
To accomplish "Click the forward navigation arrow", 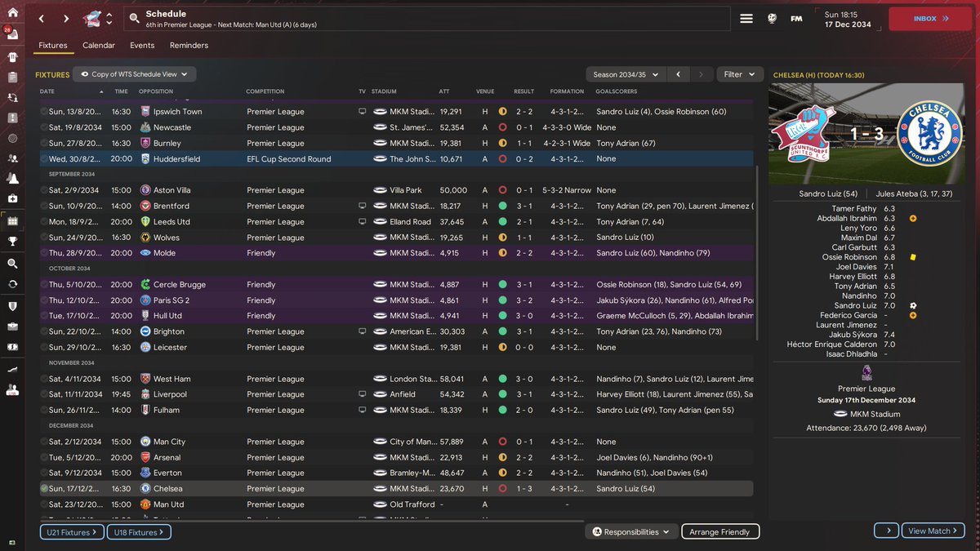I will tap(65, 18).
